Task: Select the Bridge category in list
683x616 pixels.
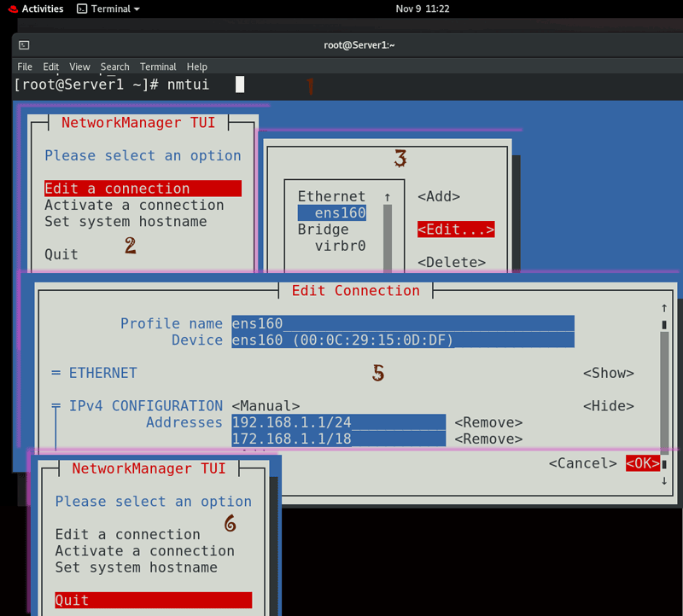Action: (x=324, y=230)
